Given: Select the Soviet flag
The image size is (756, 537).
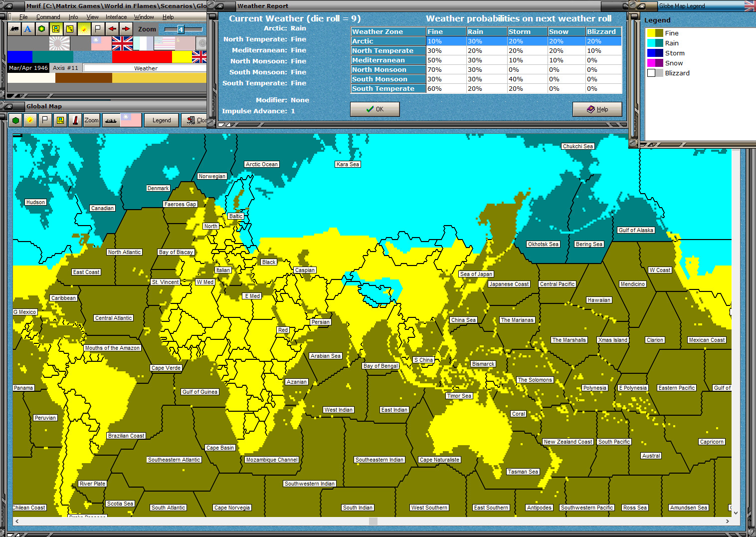Looking at the screenshot, I should pos(185,43).
